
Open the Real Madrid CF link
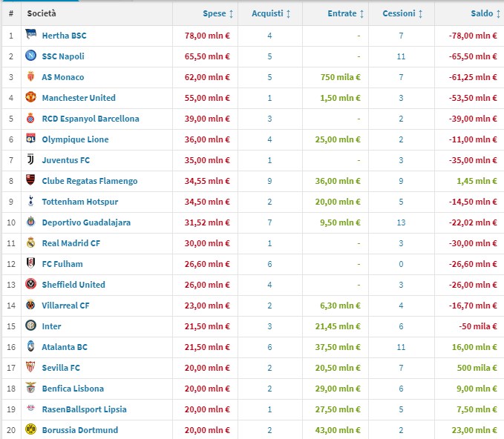(71, 243)
